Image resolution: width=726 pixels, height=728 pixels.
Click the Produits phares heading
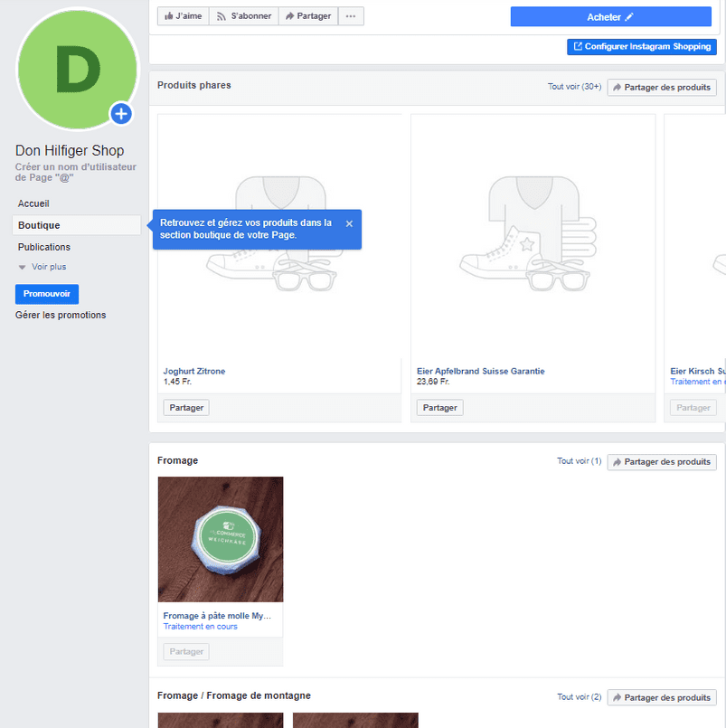pos(194,85)
